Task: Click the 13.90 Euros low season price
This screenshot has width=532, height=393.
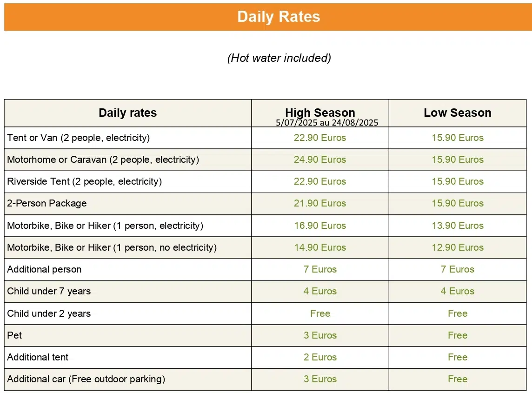Action: (x=457, y=226)
